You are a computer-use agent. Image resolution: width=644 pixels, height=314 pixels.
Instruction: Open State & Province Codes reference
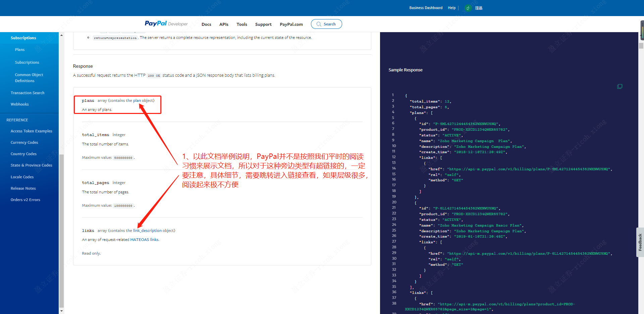tap(31, 165)
